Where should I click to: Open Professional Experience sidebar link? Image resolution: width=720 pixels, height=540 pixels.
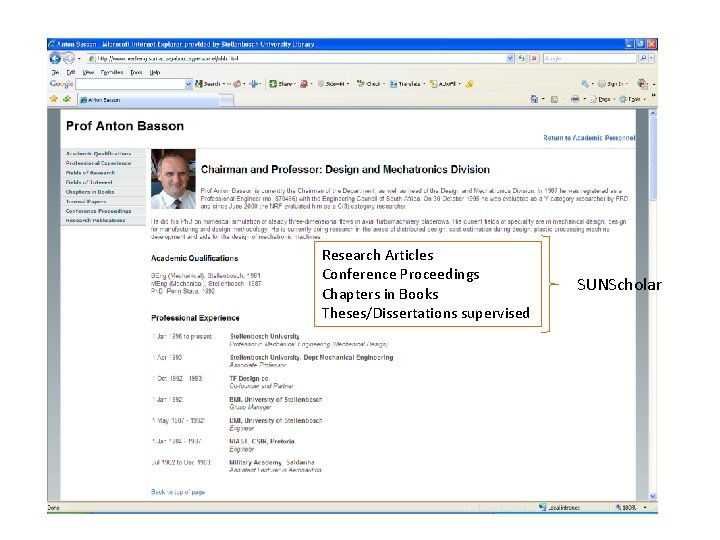[x=98, y=163]
